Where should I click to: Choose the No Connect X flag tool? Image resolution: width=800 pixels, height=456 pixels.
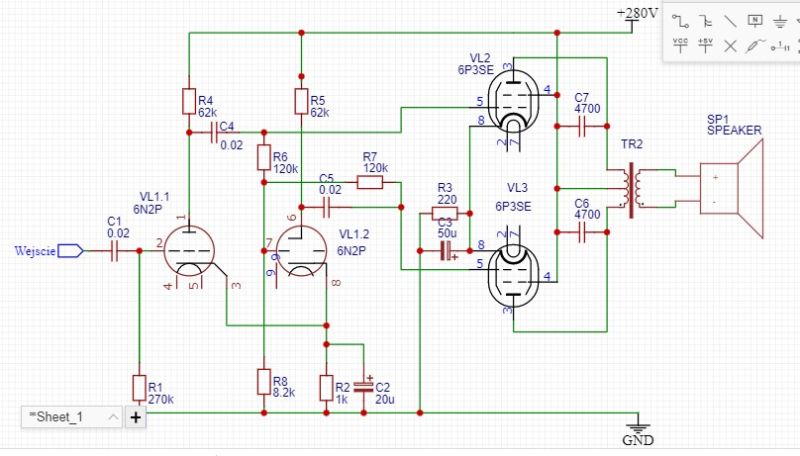point(730,46)
